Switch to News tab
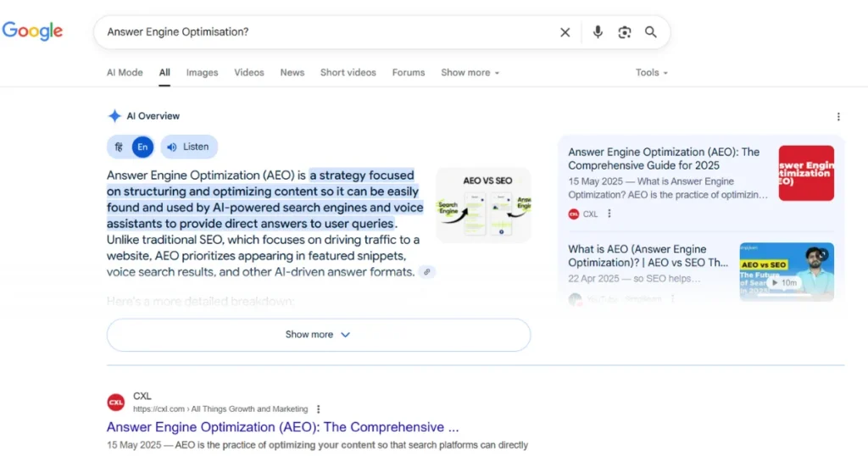868x456 pixels. pyautogui.click(x=292, y=73)
